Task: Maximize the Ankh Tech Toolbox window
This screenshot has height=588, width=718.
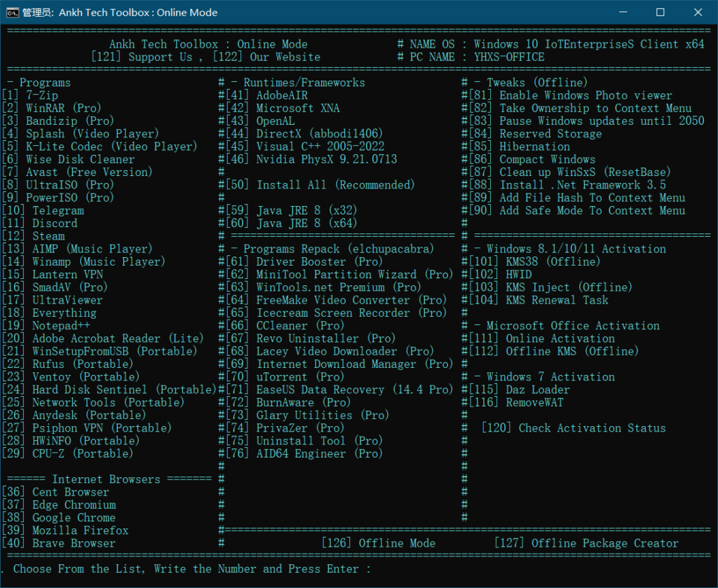Action: pyautogui.click(x=661, y=13)
